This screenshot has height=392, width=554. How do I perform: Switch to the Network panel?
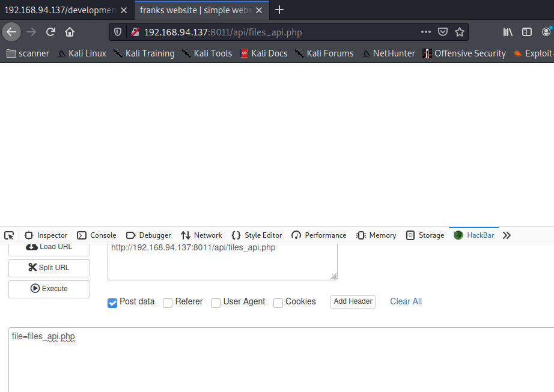coord(201,235)
